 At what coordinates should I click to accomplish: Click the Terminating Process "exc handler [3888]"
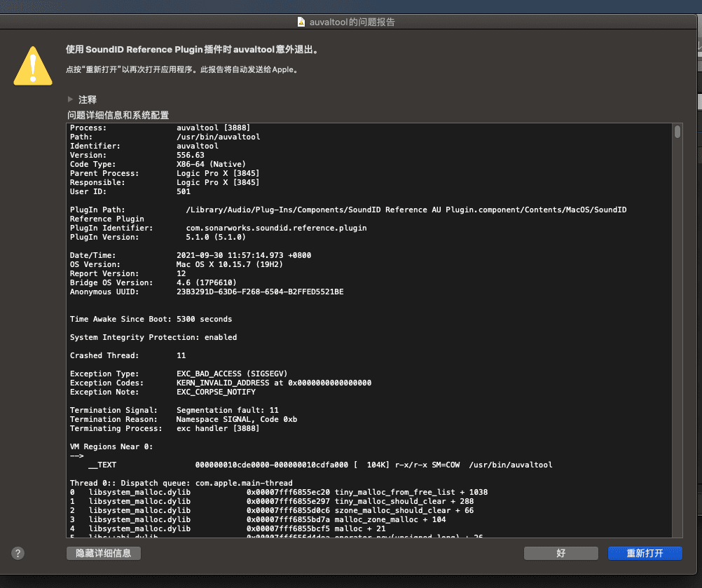[x=218, y=428]
